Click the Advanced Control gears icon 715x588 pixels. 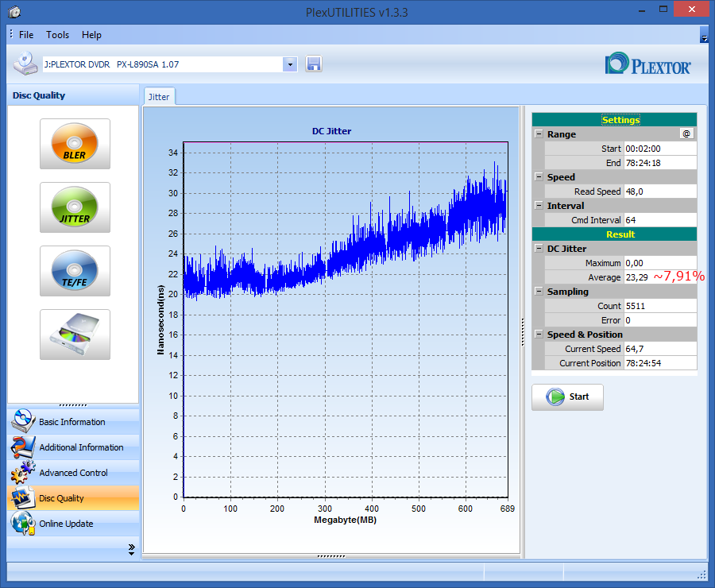tap(23, 472)
